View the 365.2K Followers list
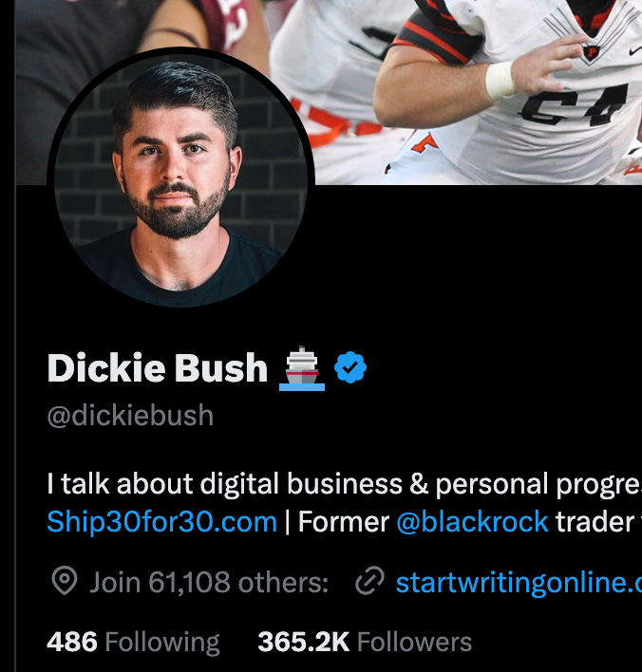This screenshot has width=642, height=672. point(365,642)
